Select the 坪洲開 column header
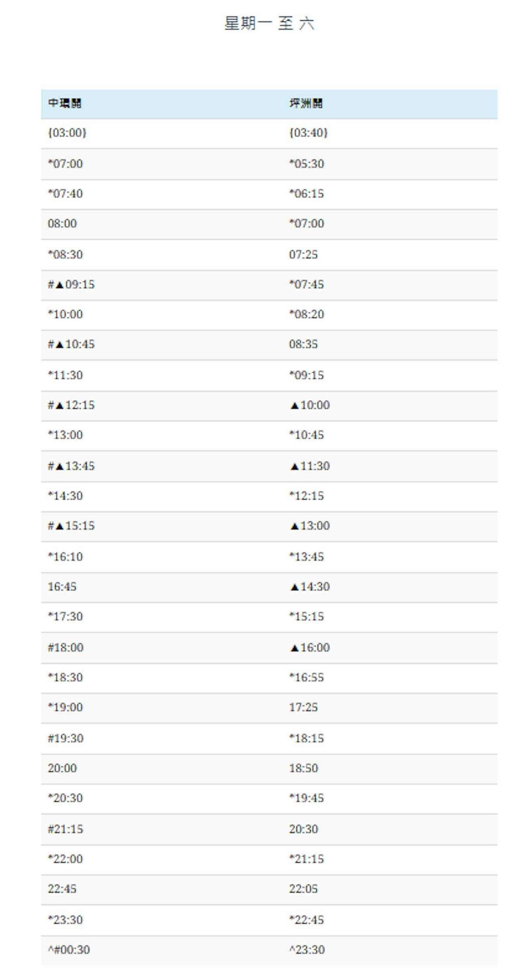 306,103
